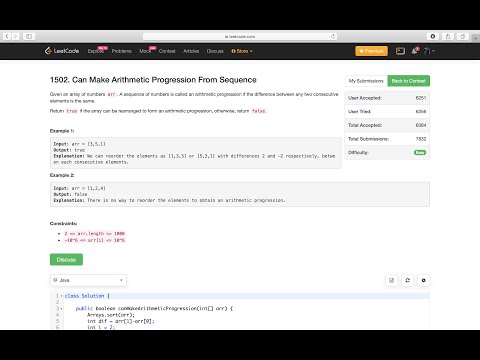Screen dimensions: 480x360
Task: Click the problem title '1502. Can Make Arithmetic Progression From Sequence'
Action: pos(153,80)
